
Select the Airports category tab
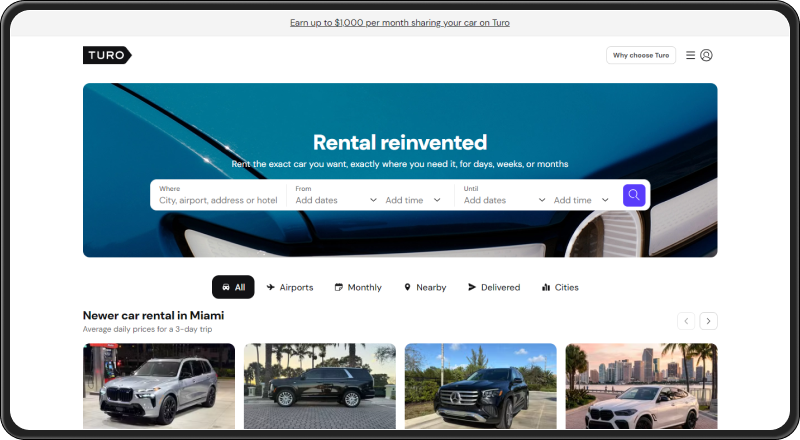click(289, 287)
